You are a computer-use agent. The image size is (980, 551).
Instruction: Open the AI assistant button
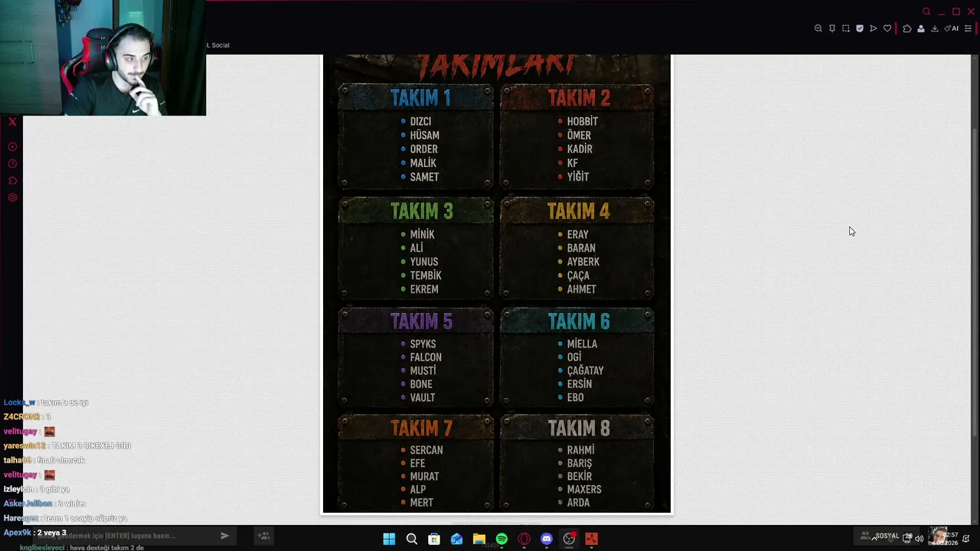[952, 28]
